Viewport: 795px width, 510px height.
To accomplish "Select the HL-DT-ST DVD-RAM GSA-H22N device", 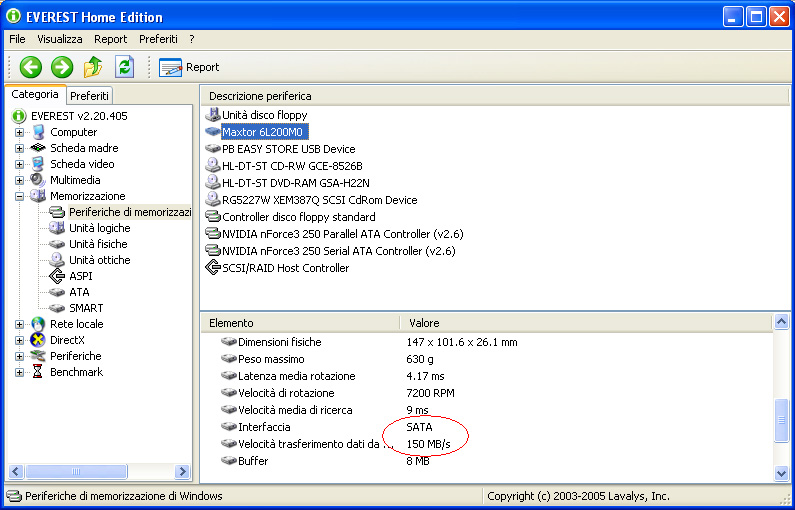I will point(295,183).
